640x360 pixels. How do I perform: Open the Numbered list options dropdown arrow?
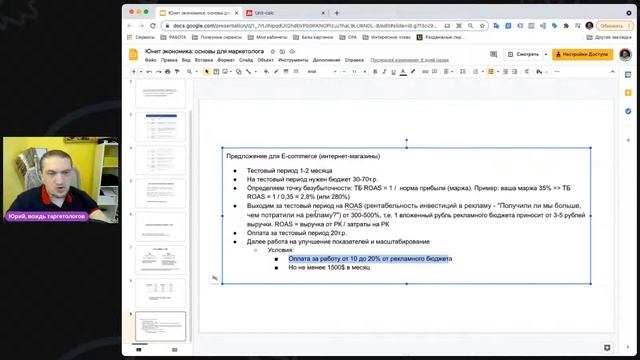click(x=482, y=72)
